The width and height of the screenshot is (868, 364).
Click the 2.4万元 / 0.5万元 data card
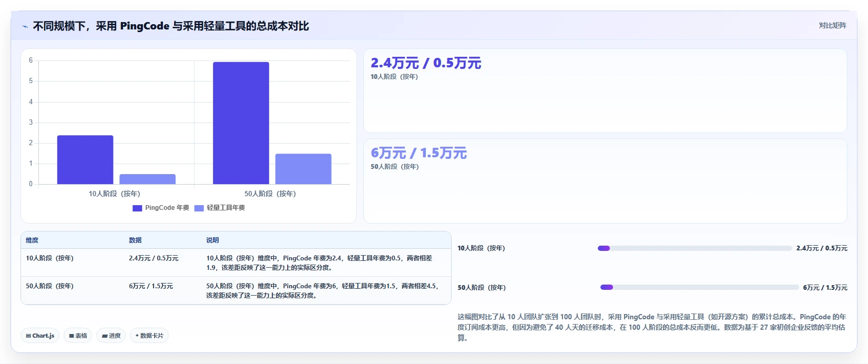point(605,91)
